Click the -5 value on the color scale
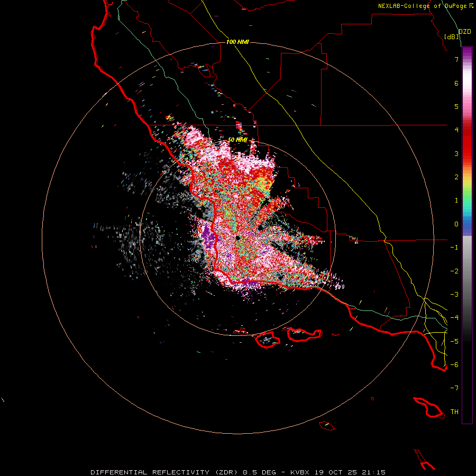Image resolution: width=476 pixels, height=476 pixels. tap(454, 341)
